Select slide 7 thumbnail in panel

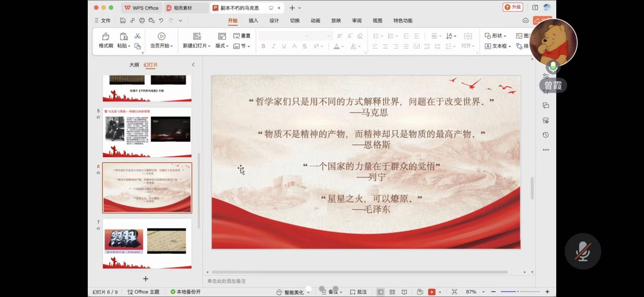(147, 243)
